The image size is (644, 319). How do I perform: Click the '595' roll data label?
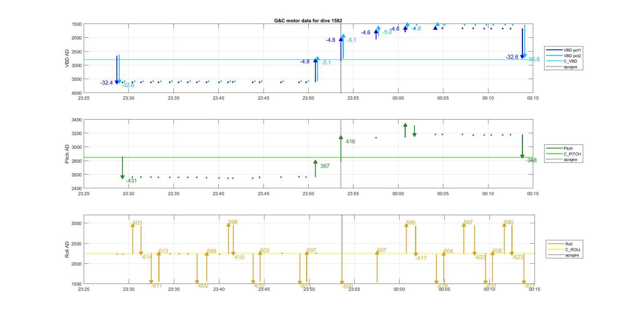pos(411,223)
